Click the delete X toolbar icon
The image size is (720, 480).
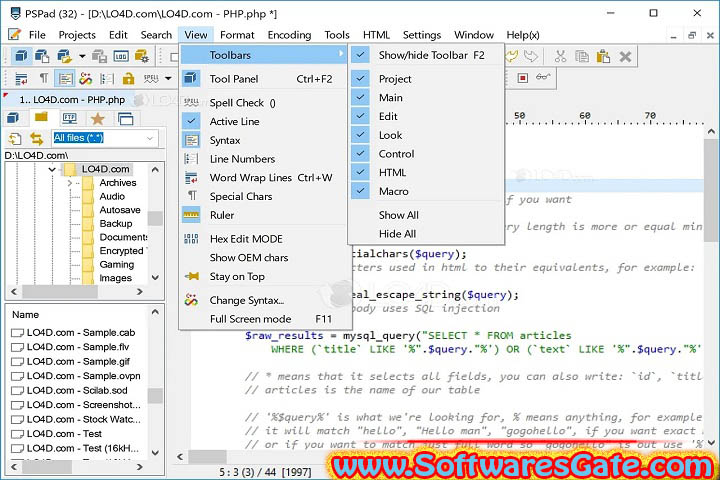click(625, 56)
